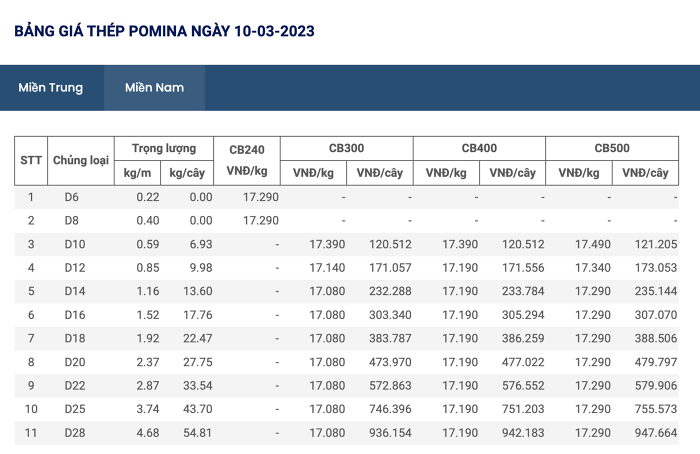Click the 17.140 CB300 price for D12
Viewport: 700px width, 454px height.
click(327, 268)
